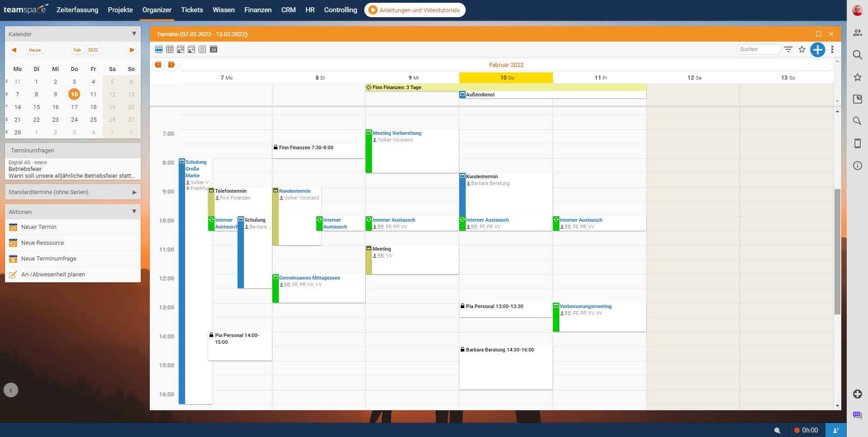Go to the next week with orange icon
This screenshot has height=437, width=868.
tap(171, 65)
